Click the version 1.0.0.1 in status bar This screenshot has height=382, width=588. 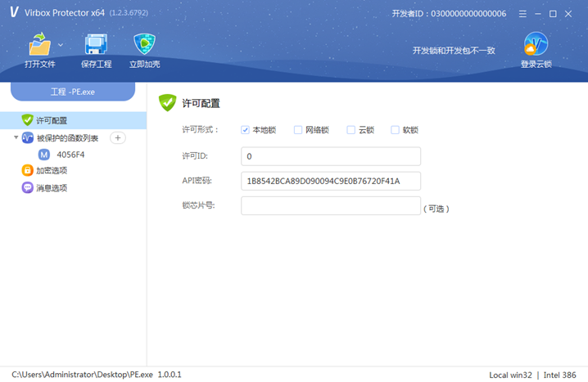click(x=170, y=375)
